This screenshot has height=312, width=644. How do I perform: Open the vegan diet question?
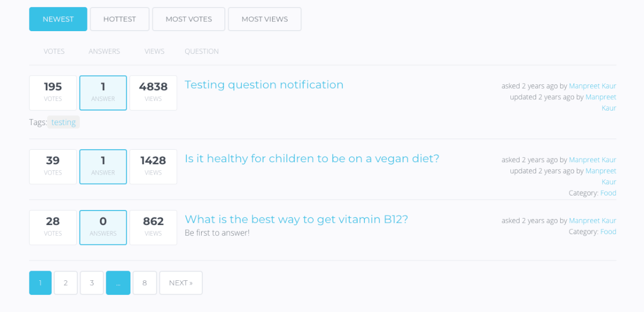click(311, 158)
